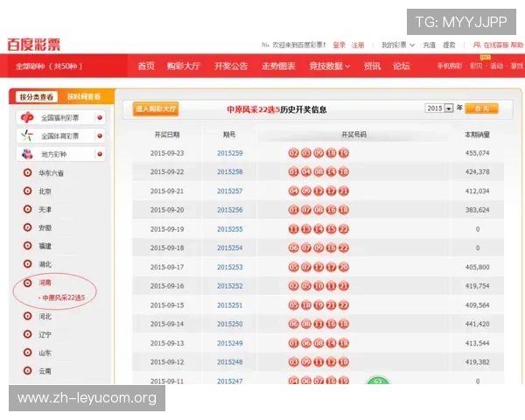Expand the 安徽 region circle icon
This screenshot has width=525, height=420.
(x=27, y=227)
